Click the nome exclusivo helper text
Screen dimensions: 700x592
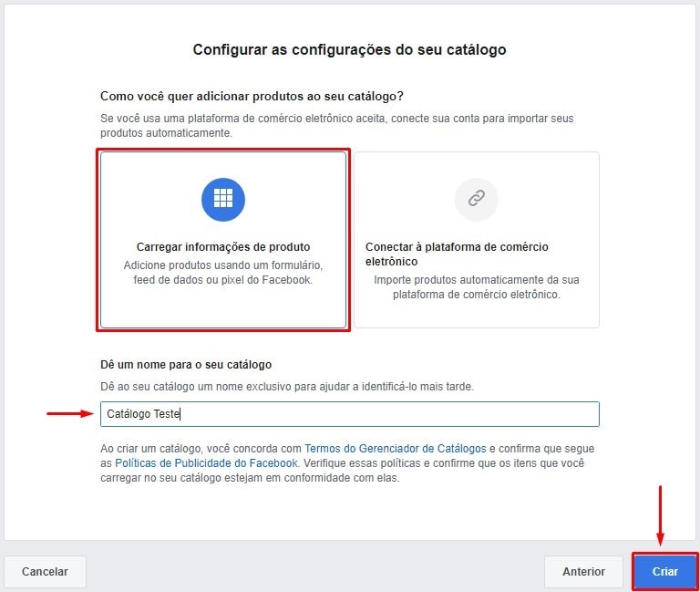(287, 387)
